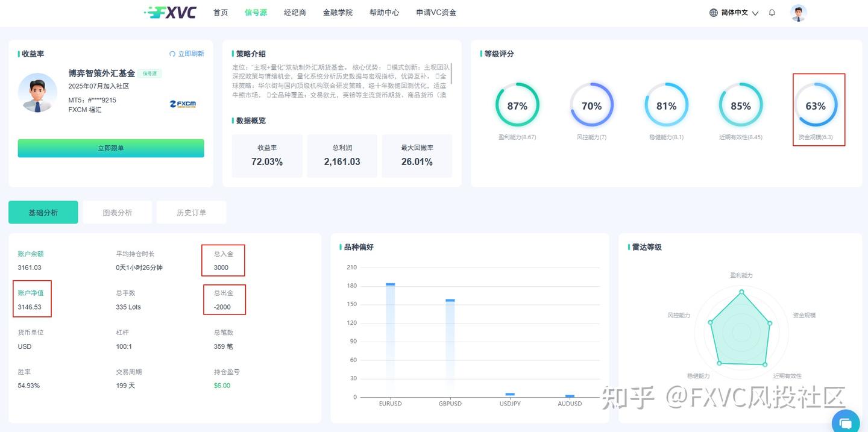Select the 盈利能力 rating ring
This screenshot has height=432, width=868.
[517, 106]
